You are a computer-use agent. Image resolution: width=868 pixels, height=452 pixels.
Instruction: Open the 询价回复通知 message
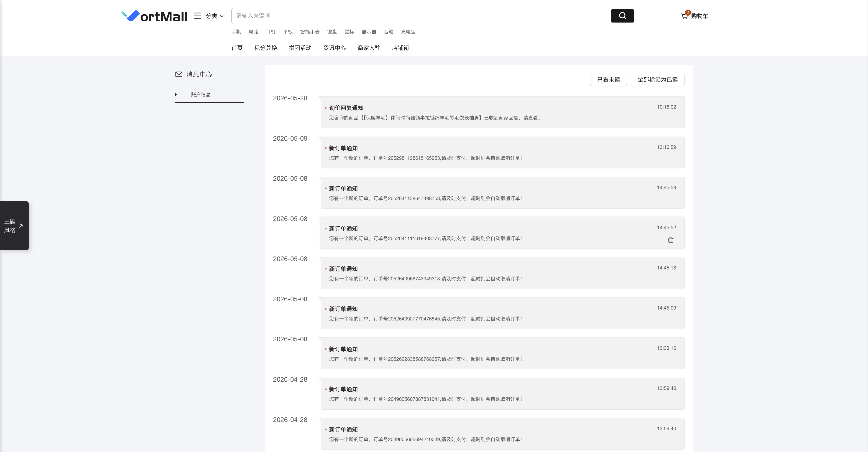coord(502,112)
